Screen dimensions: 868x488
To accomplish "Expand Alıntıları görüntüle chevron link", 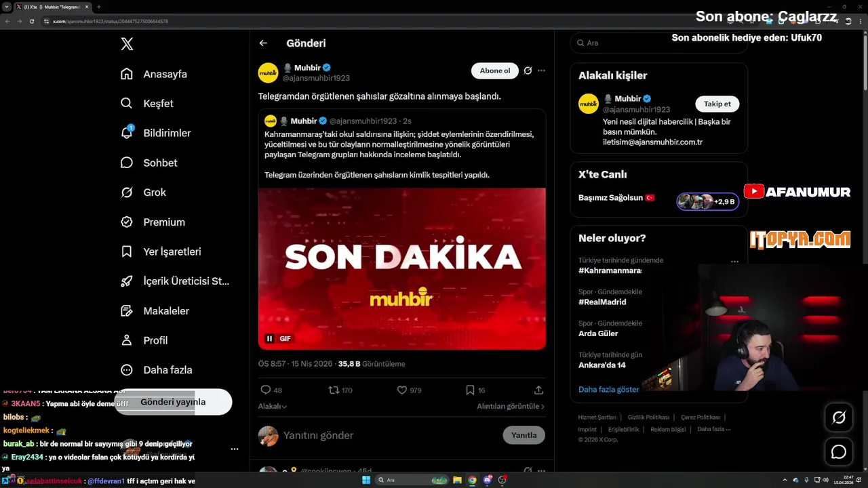I will 511,406.
